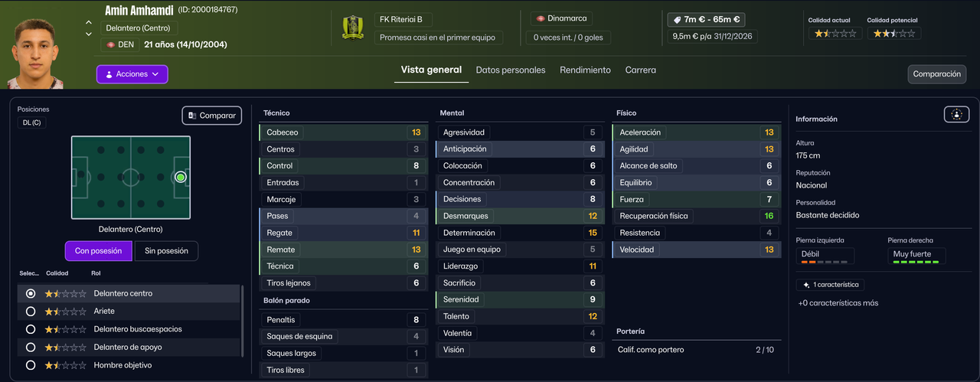The image size is (980, 382).
Task: Select the Hombre objetivo radio button
Action: (x=31, y=365)
